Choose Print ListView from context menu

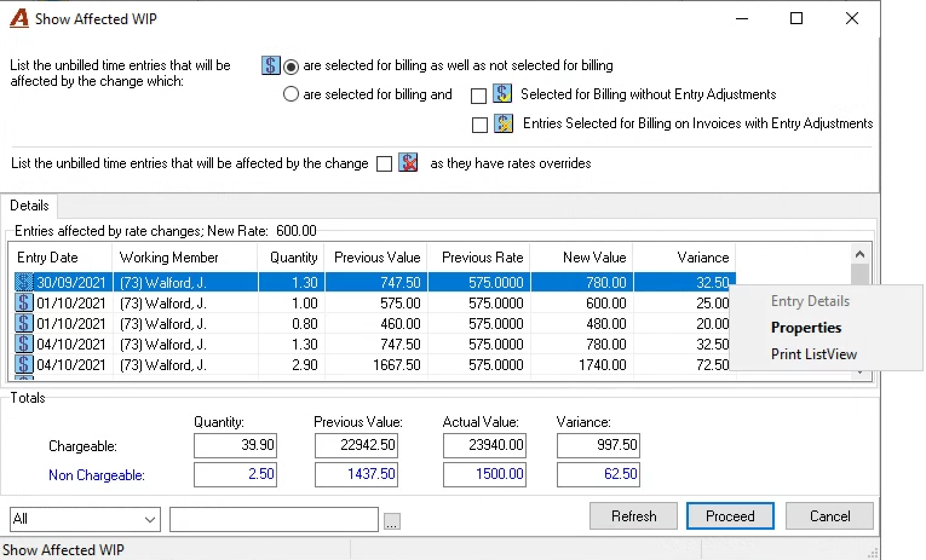[814, 354]
